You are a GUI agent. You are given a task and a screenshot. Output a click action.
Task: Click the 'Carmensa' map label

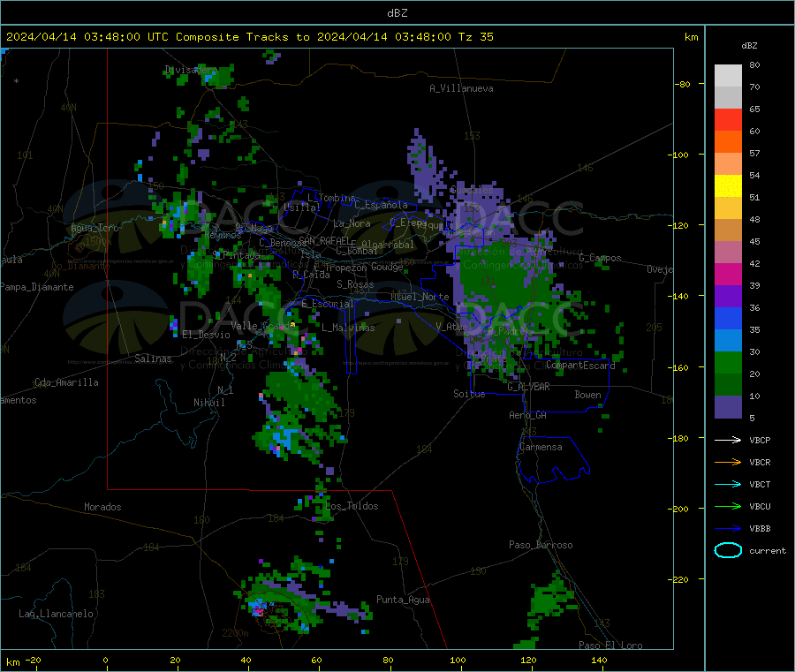click(x=541, y=448)
